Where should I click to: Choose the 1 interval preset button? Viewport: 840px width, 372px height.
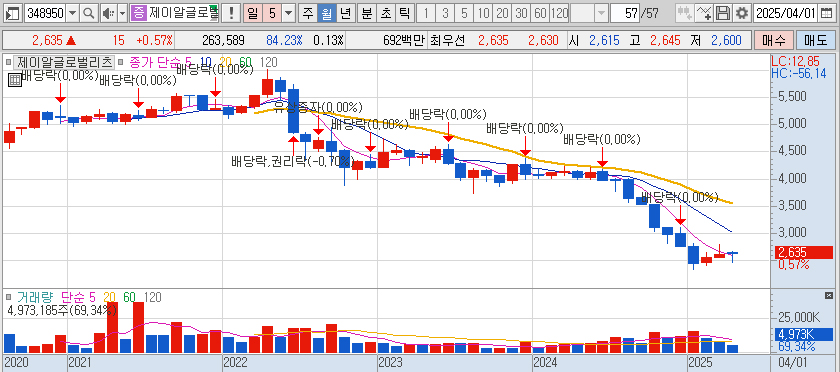pyautogui.click(x=426, y=13)
